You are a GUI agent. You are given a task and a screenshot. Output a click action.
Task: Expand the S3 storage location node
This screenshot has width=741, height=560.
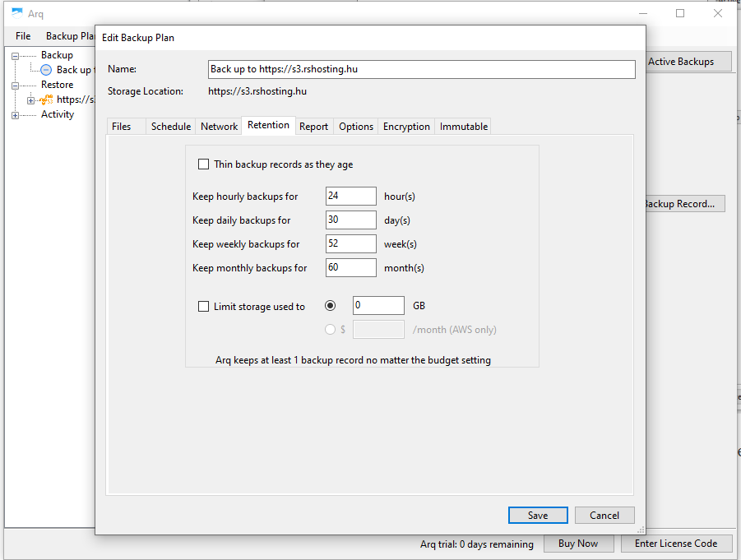pos(30,100)
